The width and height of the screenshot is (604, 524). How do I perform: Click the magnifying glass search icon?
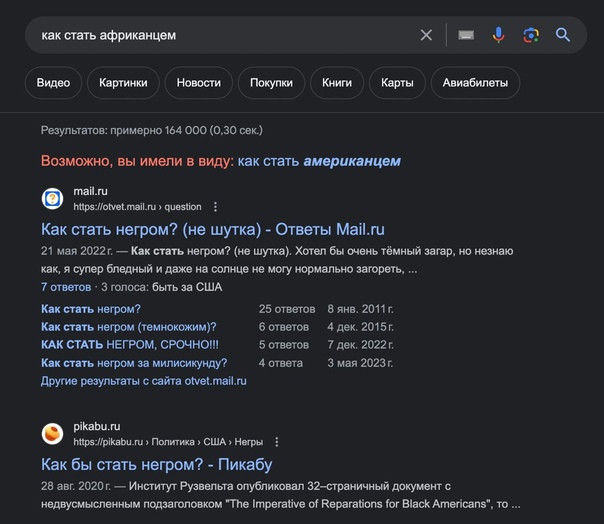point(563,35)
